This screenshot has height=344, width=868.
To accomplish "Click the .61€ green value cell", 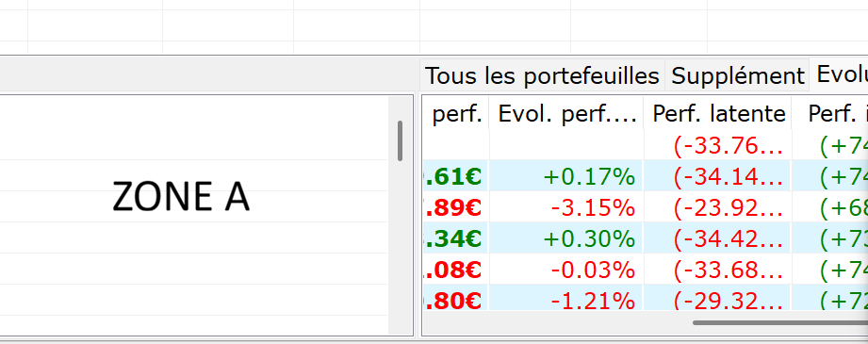I will tap(455, 176).
